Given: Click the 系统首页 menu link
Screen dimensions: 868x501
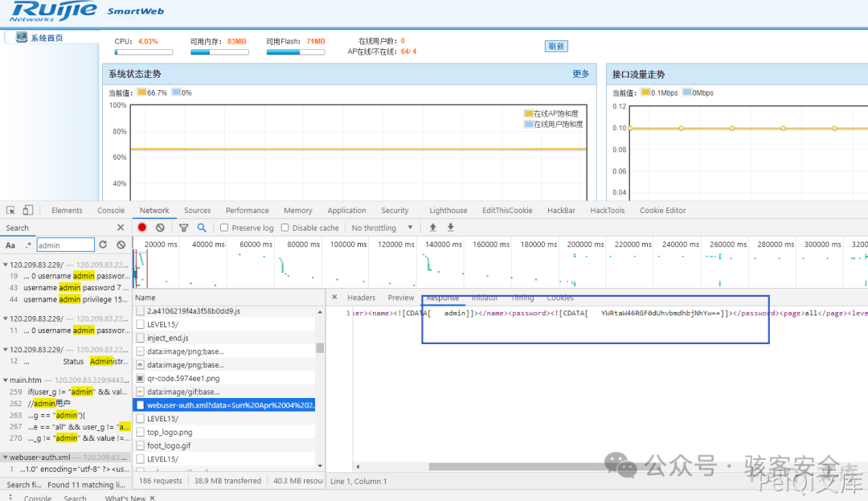Looking at the screenshot, I should tap(47, 38).
